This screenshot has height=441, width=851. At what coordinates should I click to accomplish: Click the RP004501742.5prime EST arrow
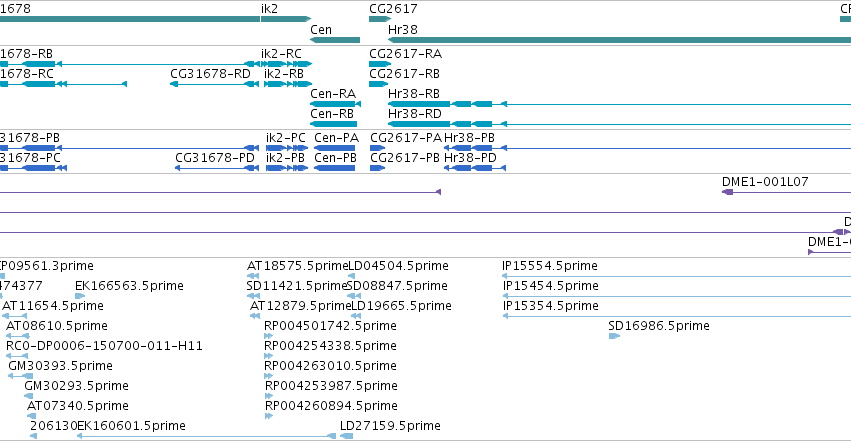coord(268,336)
